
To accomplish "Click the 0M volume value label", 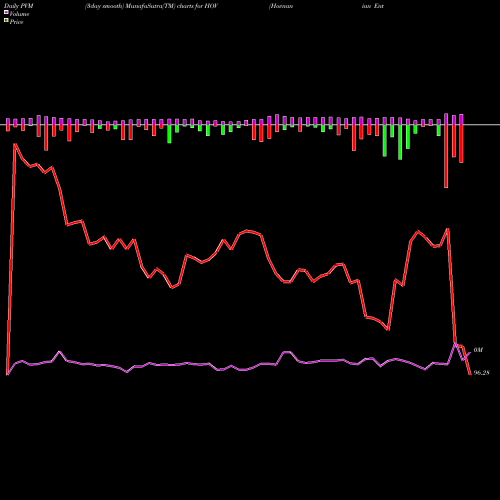I will click(x=478, y=350).
